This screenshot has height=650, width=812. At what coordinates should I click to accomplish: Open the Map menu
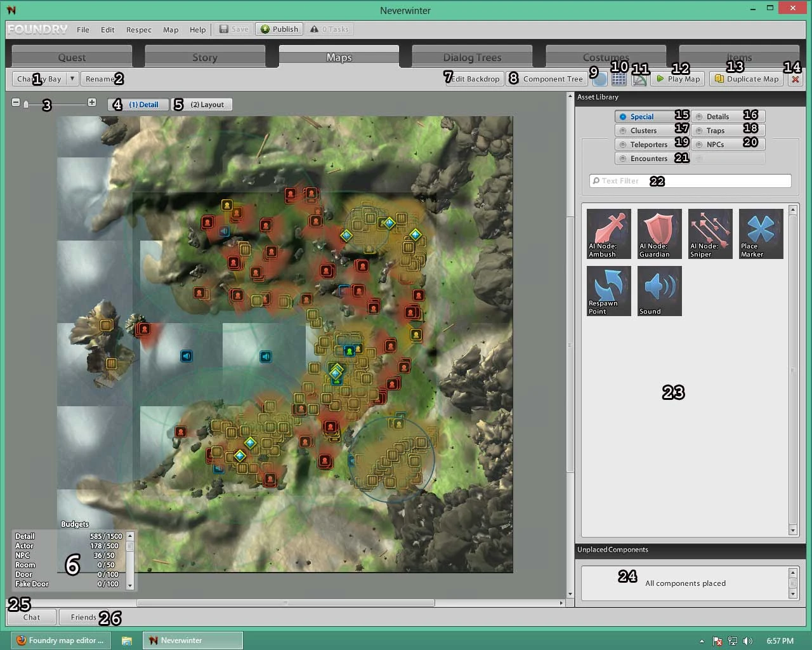[x=171, y=29]
